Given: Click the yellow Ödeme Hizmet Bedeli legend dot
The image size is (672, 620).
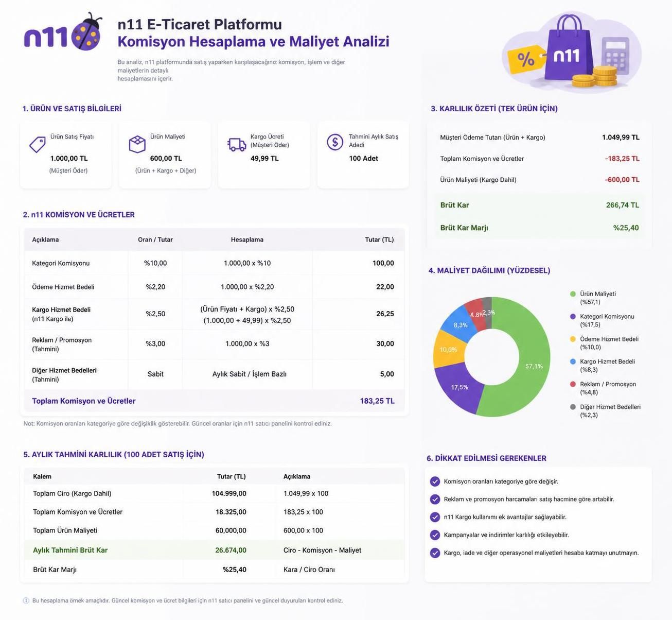Looking at the screenshot, I should tap(573, 339).
